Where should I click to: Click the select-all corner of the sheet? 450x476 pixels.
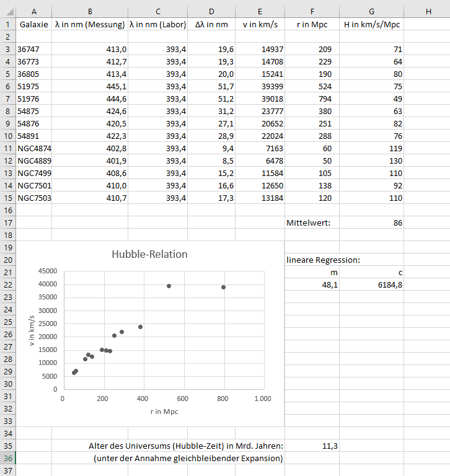pos(7,11)
